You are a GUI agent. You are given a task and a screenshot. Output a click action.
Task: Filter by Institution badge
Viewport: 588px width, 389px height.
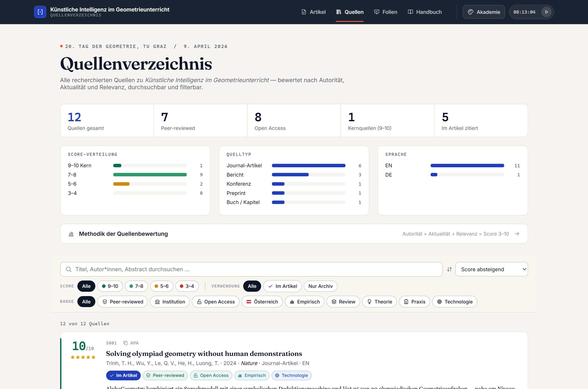point(170,302)
